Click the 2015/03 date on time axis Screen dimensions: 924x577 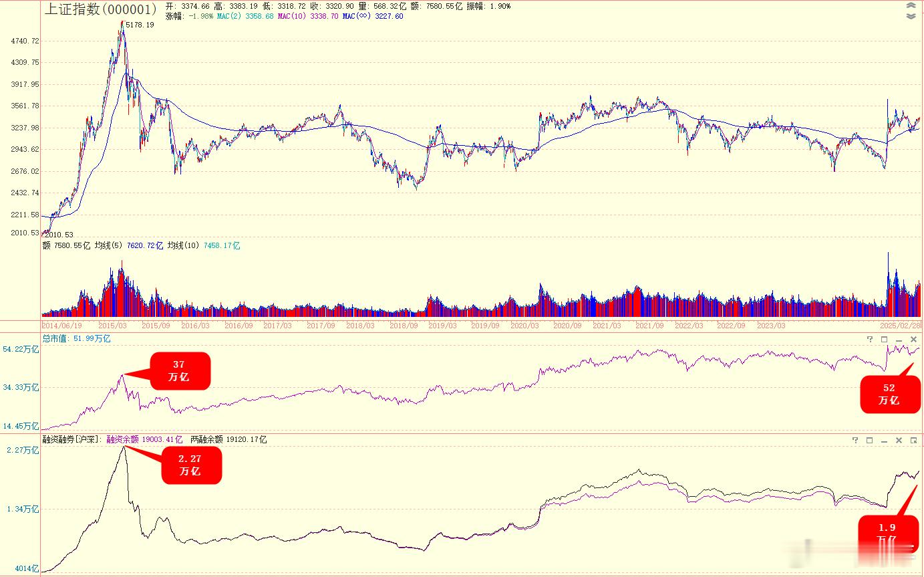[112, 326]
